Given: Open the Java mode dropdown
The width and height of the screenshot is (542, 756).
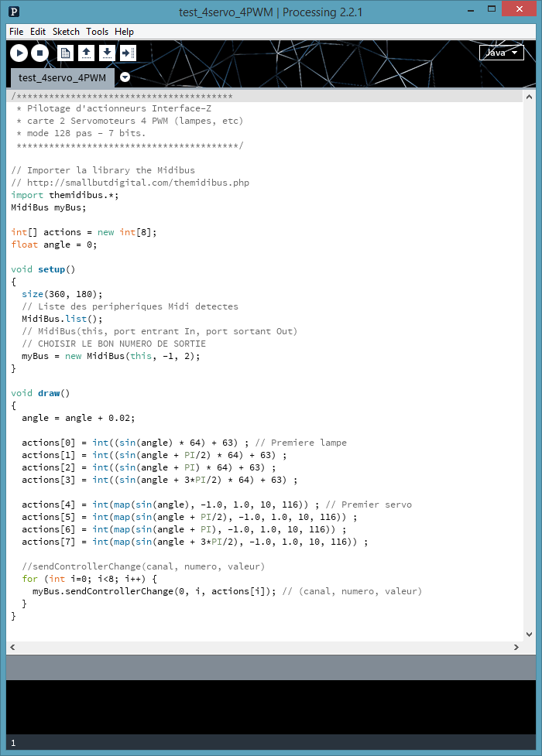Looking at the screenshot, I should click(x=502, y=53).
